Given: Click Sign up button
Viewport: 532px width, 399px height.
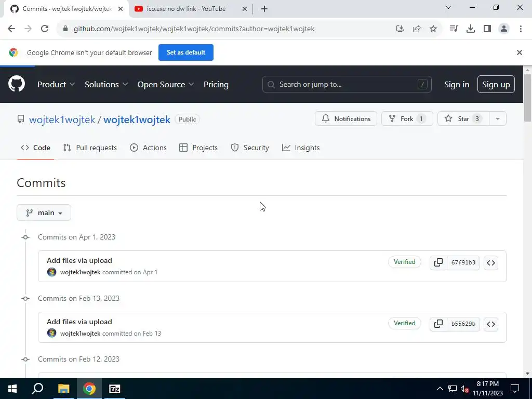Looking at the screenshot, I should click(x=496, y=85).
